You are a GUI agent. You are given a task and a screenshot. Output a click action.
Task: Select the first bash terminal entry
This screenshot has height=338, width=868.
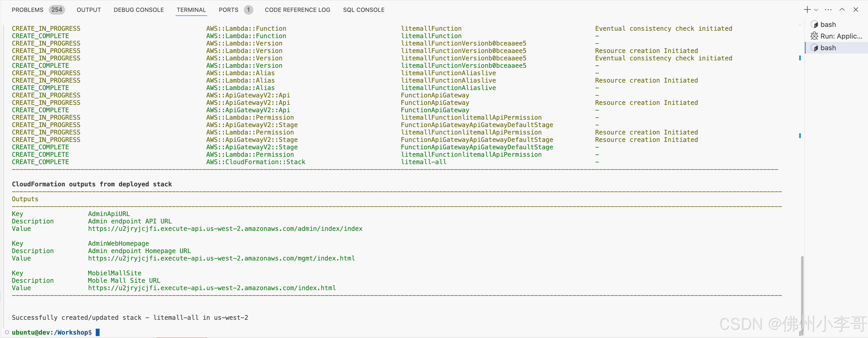click(x=828, y=25)
